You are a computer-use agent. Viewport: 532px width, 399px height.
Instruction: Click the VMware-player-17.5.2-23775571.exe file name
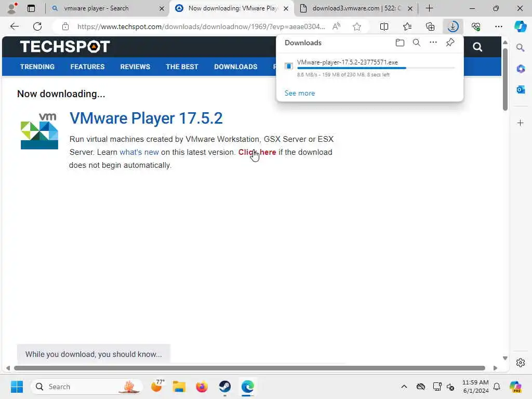pos(348,62)
